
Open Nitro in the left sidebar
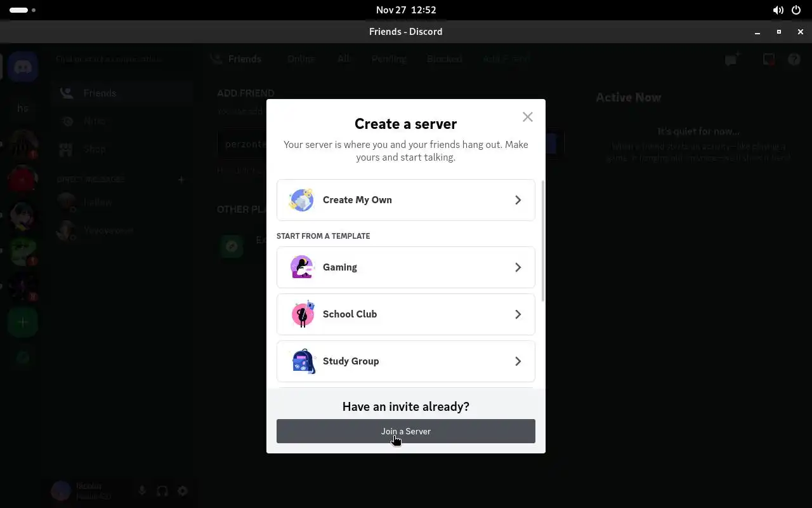(x=122, y=121)
